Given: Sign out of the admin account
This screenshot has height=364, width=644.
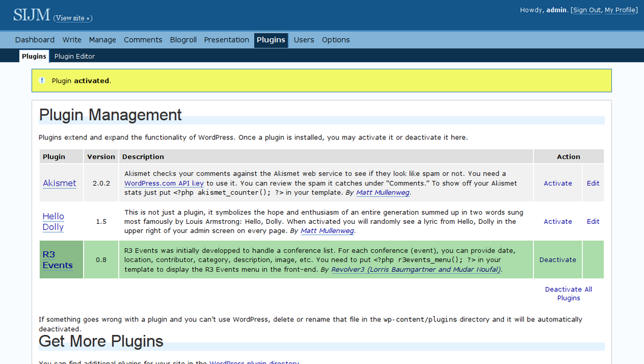Looking at the screenshot, I should click(587, 10).
